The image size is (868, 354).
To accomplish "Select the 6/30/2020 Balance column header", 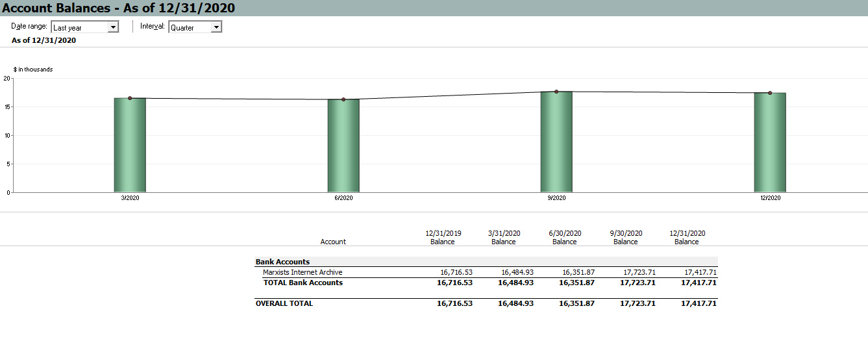I will click(565, 237).
